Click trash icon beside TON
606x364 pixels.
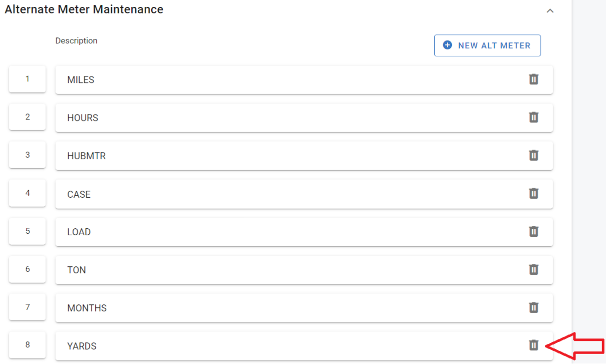533,269
